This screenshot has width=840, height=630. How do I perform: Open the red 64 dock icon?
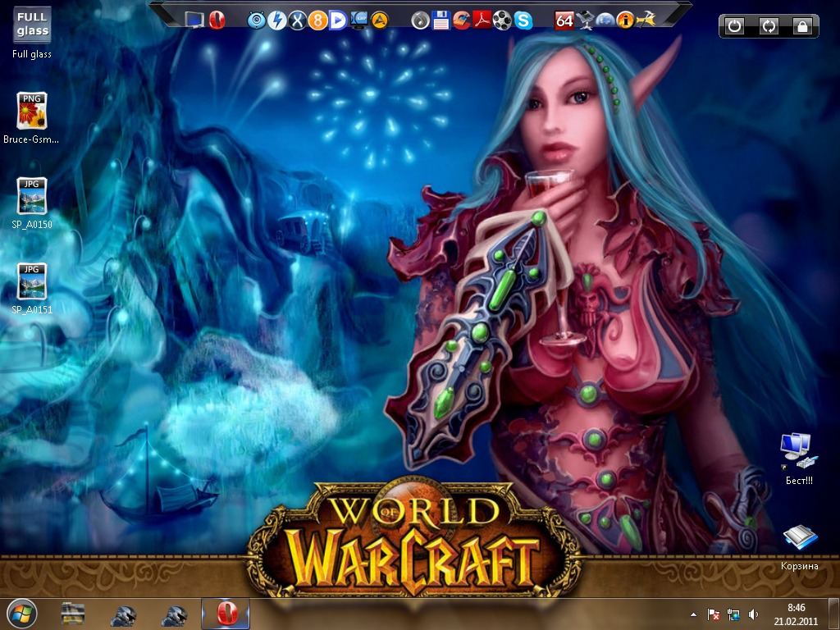tap(564, 21)
